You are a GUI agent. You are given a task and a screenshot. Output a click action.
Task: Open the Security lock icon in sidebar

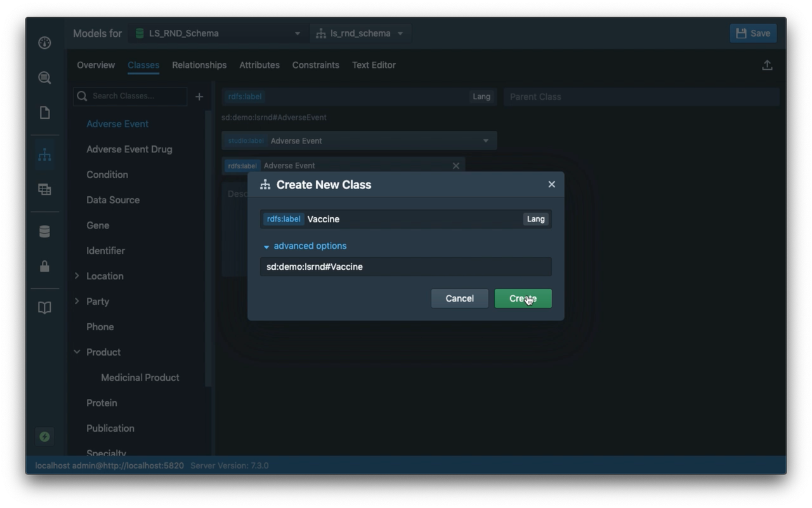click(44, 266)
